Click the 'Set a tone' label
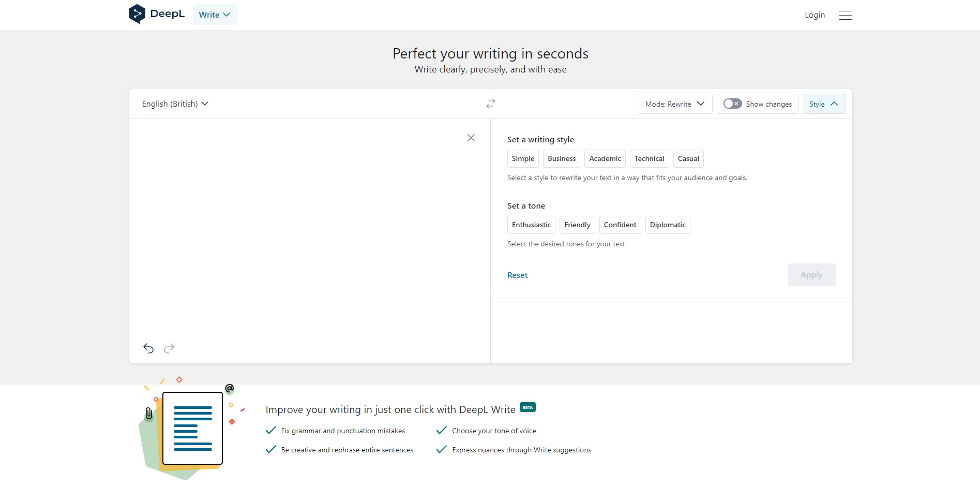The height and width of the screenshot is (486, 980). (x=526, y=206)
